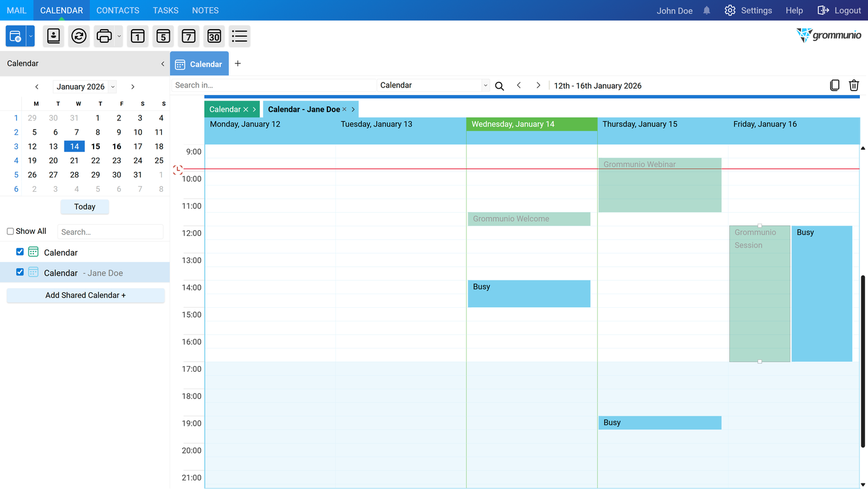Select the Grommunio Session appointment
Image resolution: width=868 pixels, height=489 pixels.
pos(759,294)
